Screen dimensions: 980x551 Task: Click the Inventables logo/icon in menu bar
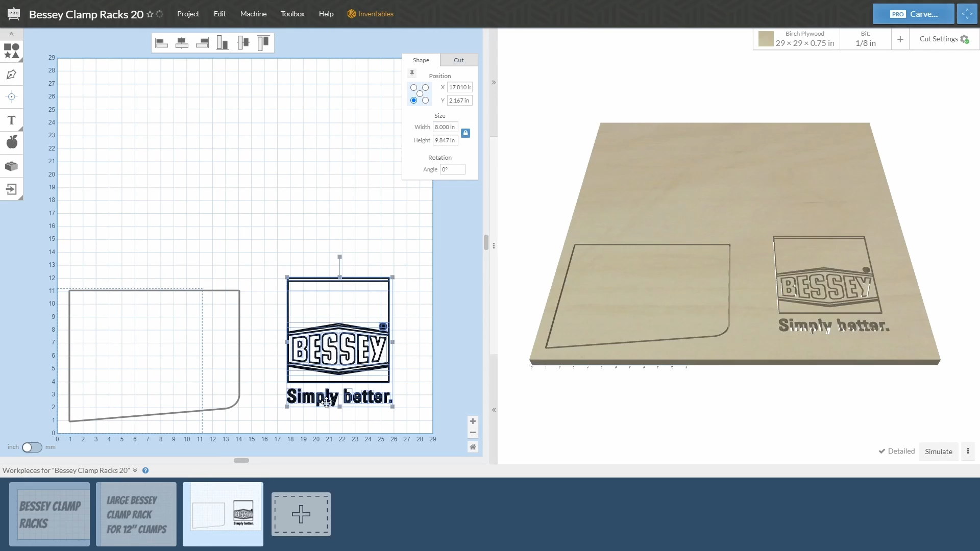pyautogui.click(x=351, y=13)
